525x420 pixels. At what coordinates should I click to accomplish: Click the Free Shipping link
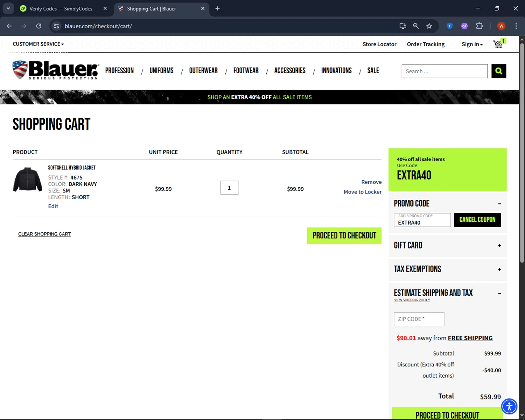pos(470,338)
